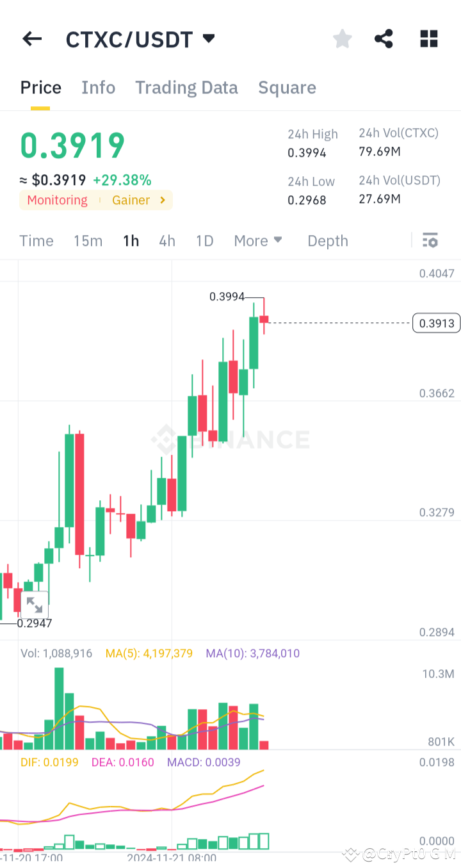Open the grid menu icon top right
461x868 pixels.
pyautogui.click(x=428, y=38)
